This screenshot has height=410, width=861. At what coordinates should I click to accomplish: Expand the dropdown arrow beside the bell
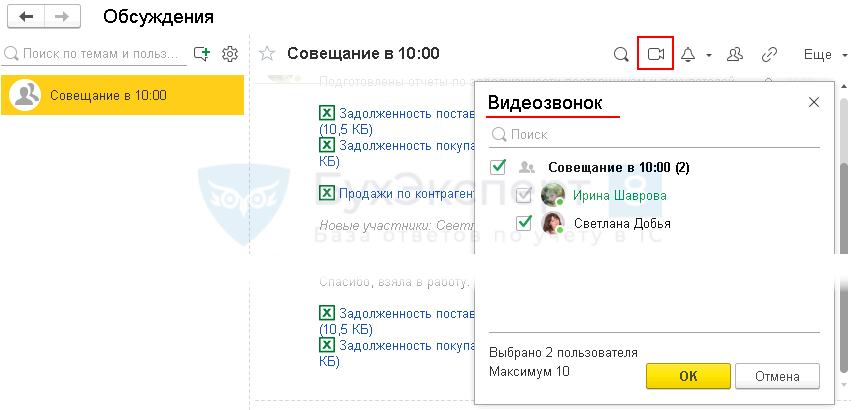coord(709,55)
